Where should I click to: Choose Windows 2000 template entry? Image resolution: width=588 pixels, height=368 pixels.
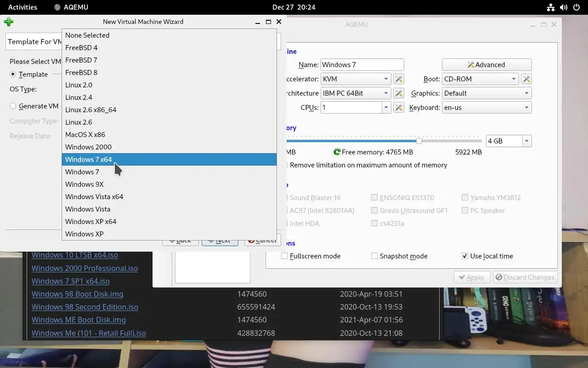click(x=169, y=147)
